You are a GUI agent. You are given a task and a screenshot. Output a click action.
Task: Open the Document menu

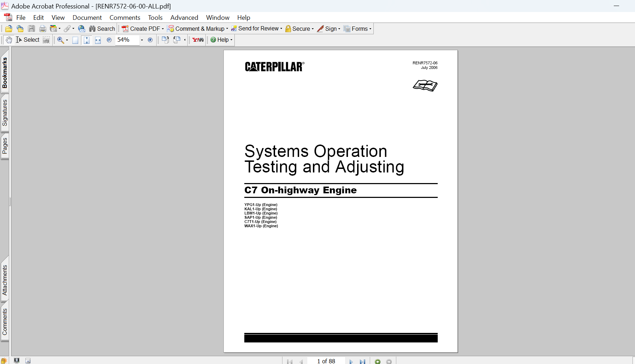coord(87,18)
